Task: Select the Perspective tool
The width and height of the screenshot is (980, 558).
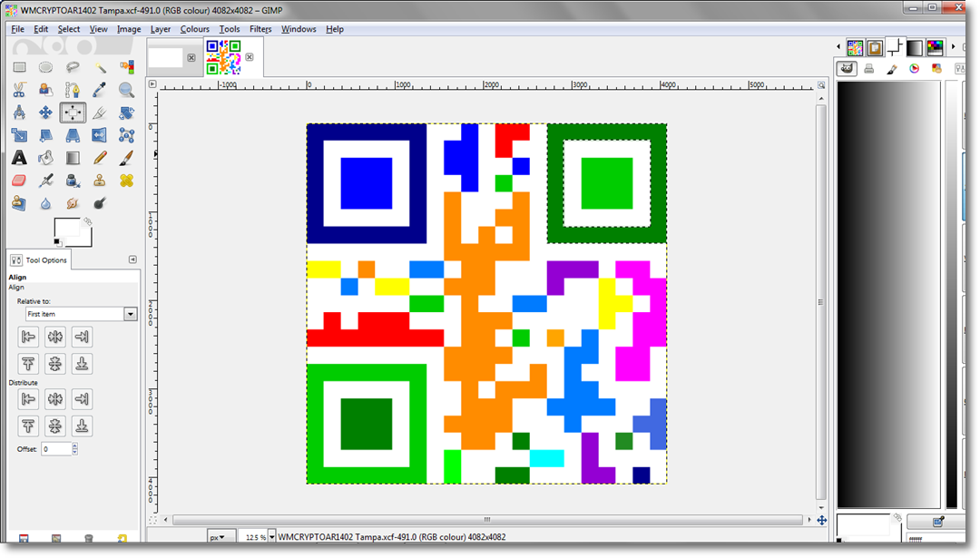Action: pyautogui.click(x=73, y=135)
